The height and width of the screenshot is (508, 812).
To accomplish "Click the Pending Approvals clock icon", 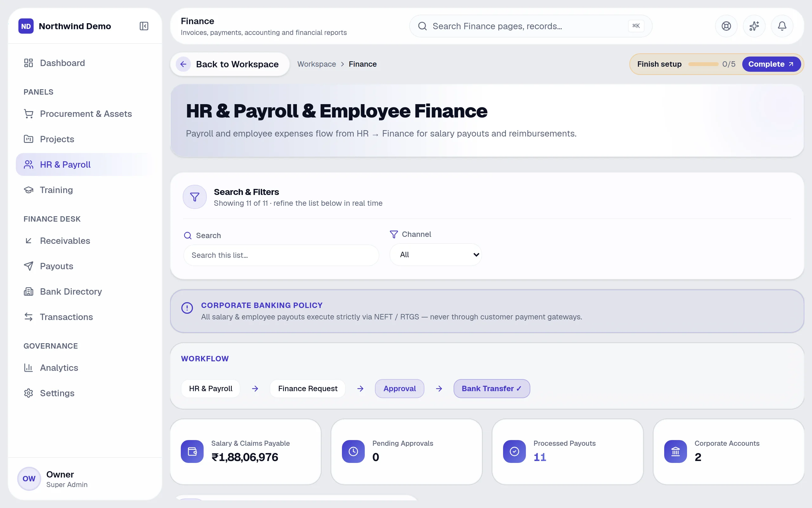I will [x=353, y=451].
